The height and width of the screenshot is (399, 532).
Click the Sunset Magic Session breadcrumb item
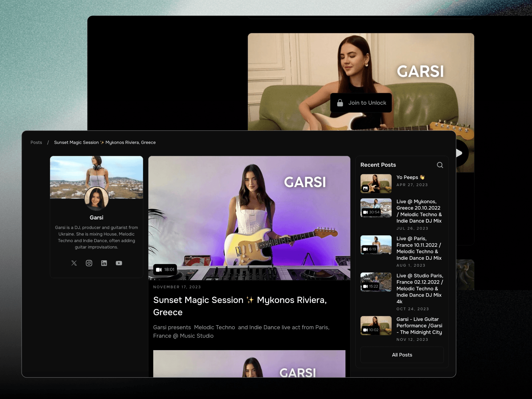click(x=105, y=142)
